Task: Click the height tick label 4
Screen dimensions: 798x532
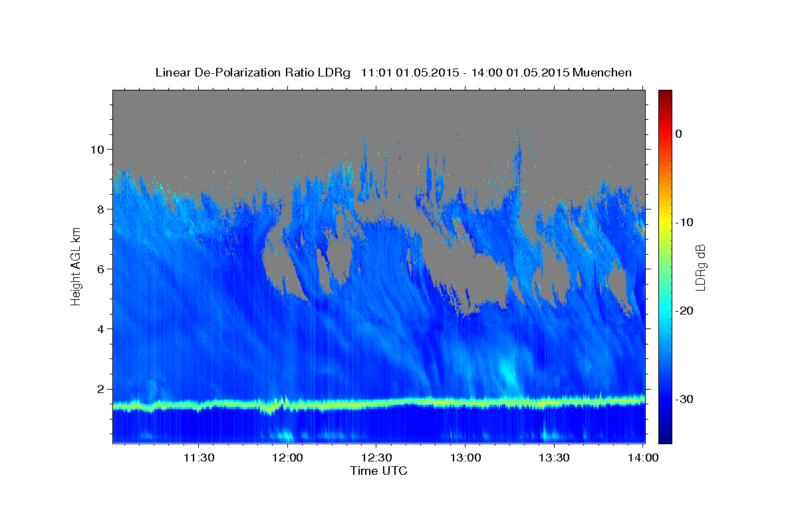Action: coord(102,329)
